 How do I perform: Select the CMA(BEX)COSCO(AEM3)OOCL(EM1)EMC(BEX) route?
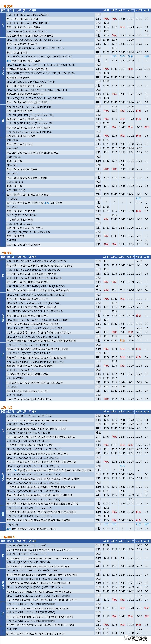pos(33,571)
